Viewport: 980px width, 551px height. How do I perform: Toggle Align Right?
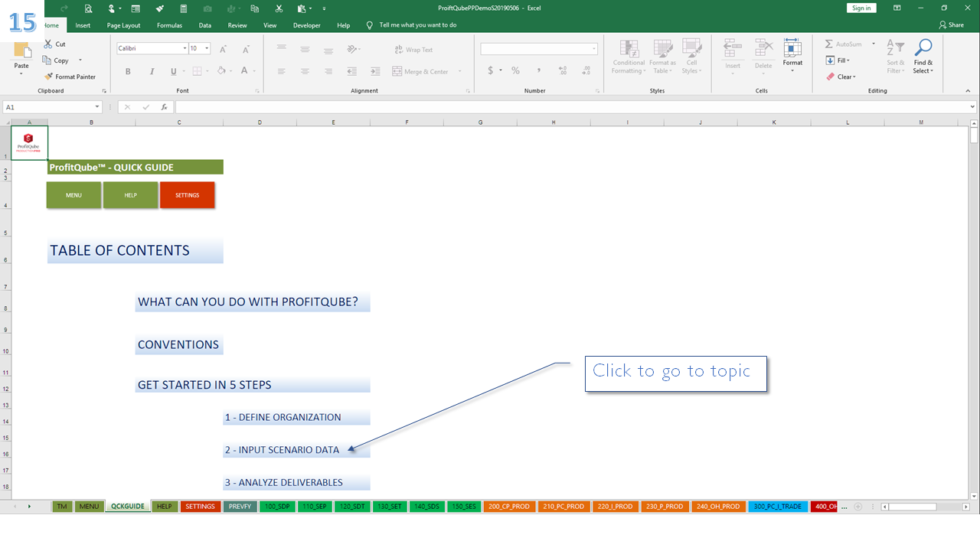pyautogui.click(x=328, y=71)
